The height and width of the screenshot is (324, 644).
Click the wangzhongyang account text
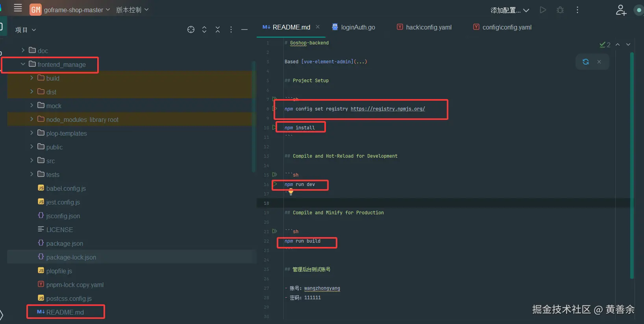322,288
